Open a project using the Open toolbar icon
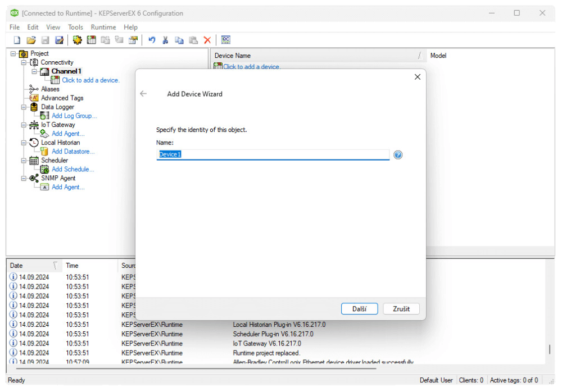 31,40
